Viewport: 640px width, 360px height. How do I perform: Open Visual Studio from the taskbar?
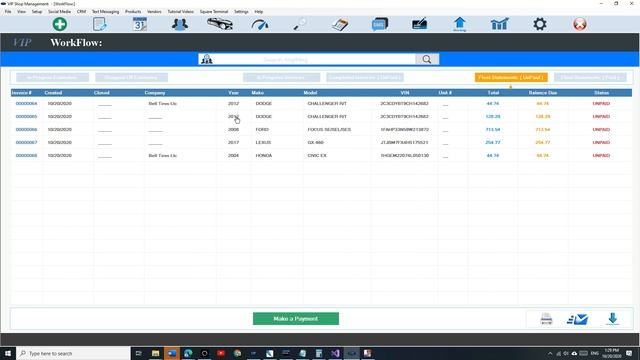(335, 353)
